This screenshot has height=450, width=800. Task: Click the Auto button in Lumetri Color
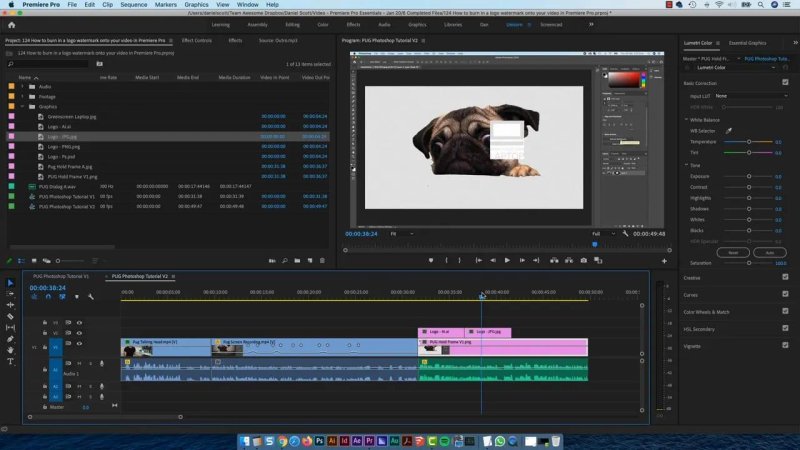770,253
